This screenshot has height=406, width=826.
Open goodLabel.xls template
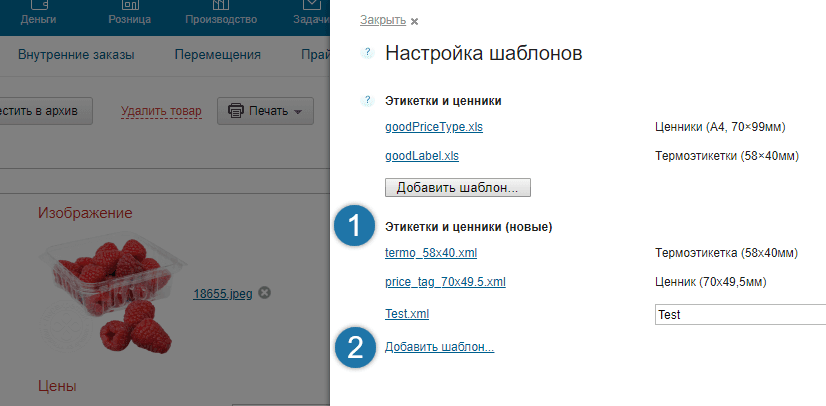[422, 156]
